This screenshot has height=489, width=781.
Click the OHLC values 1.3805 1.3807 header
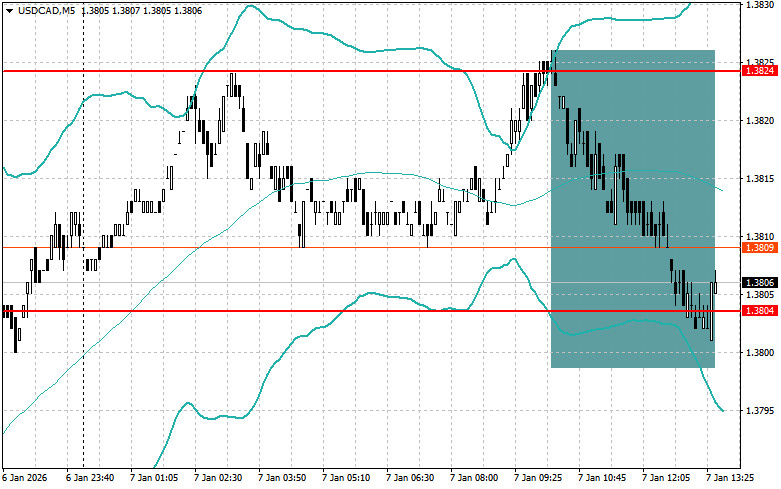point(141,10)
